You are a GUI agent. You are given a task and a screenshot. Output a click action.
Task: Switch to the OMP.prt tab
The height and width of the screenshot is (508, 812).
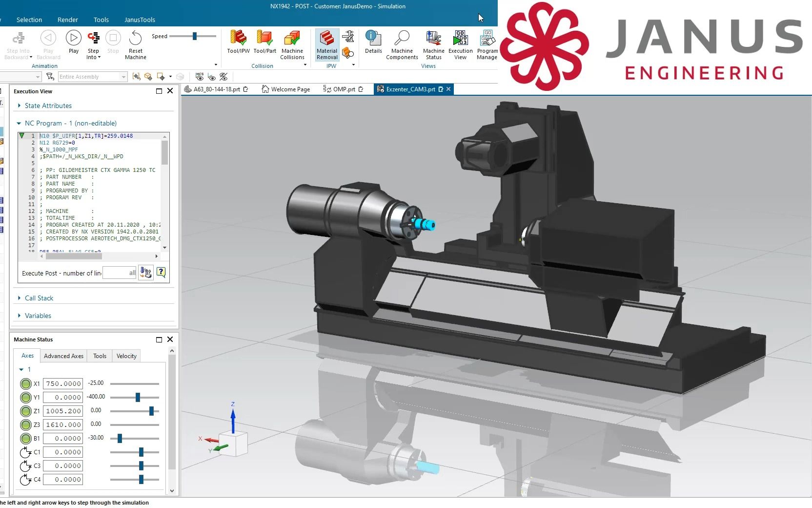[x=344, y=89]
